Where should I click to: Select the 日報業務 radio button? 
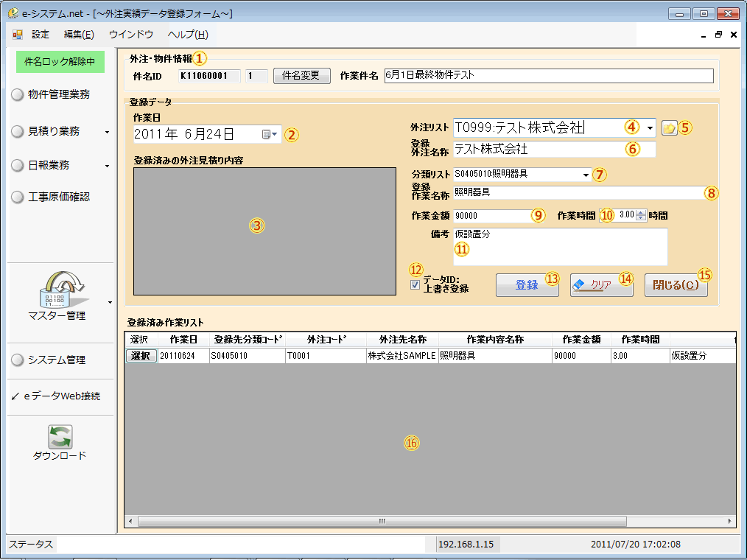click(x=18, y=165)
